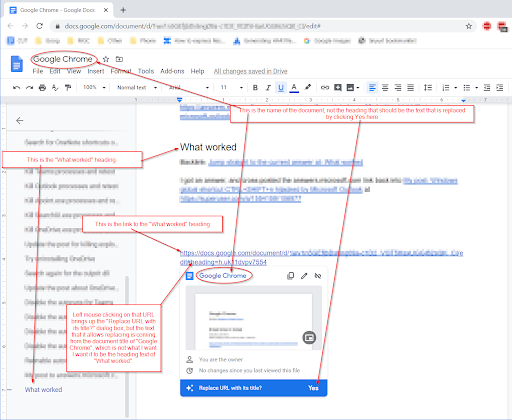
Task: Click 'What worked' in document outline
Action: pos(43,390)
